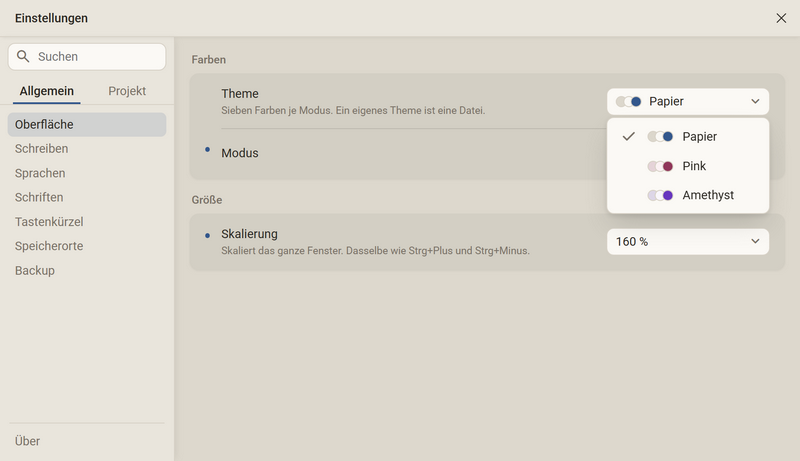Open the Über link at bottom
This screenshot has height=461, width=800.
pyautogui.click(x=27, y=441)
